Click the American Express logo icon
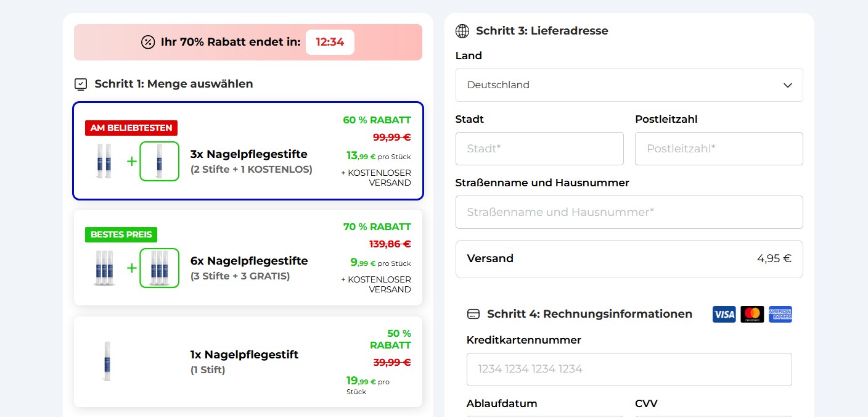 click(780, 315)
